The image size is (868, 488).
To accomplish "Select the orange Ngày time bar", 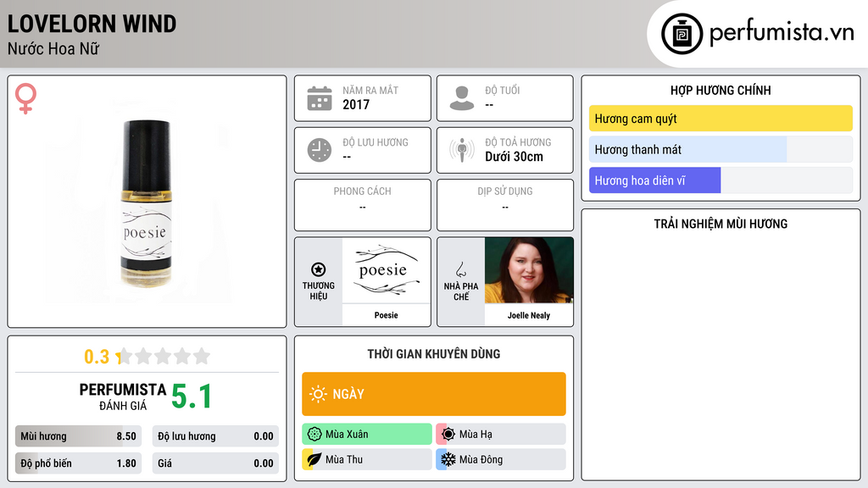I will [x=434, y=394].
